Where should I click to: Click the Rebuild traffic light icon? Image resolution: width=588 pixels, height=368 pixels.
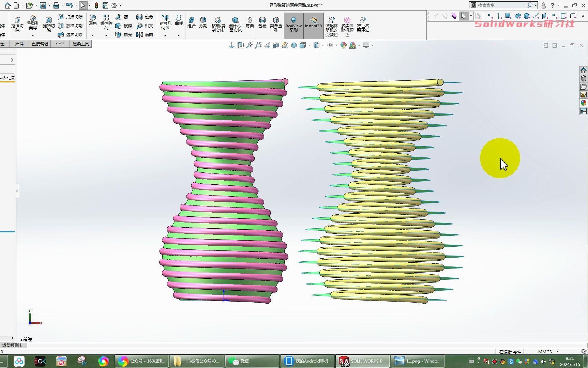[x=96, y=5]
